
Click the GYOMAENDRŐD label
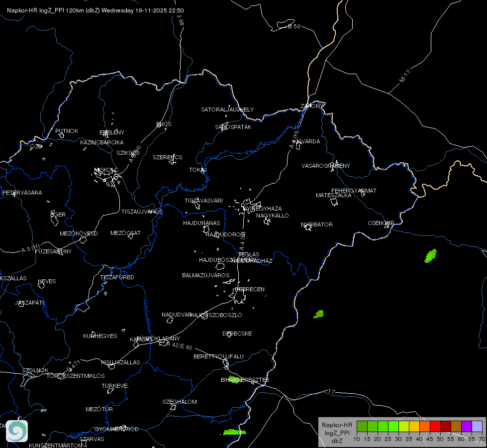(116, 429)
